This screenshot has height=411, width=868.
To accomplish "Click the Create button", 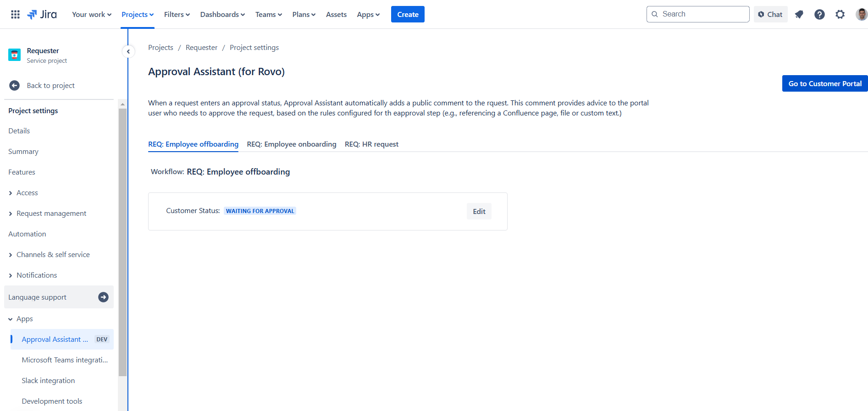I will pyautogui.click(x=408, y=14).
